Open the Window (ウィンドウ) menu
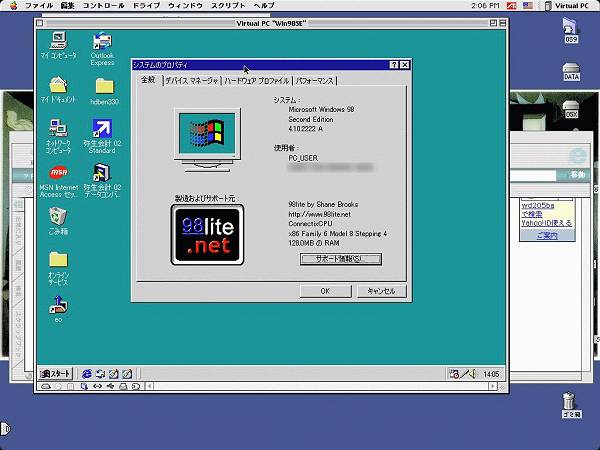Screen dimensions: 600x450 tap(186, 5)
